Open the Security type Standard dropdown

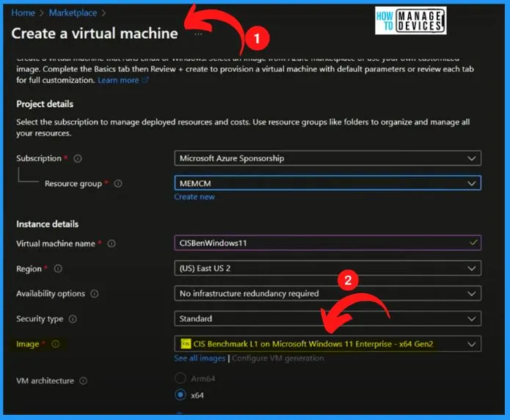click(x=327, y=319)
